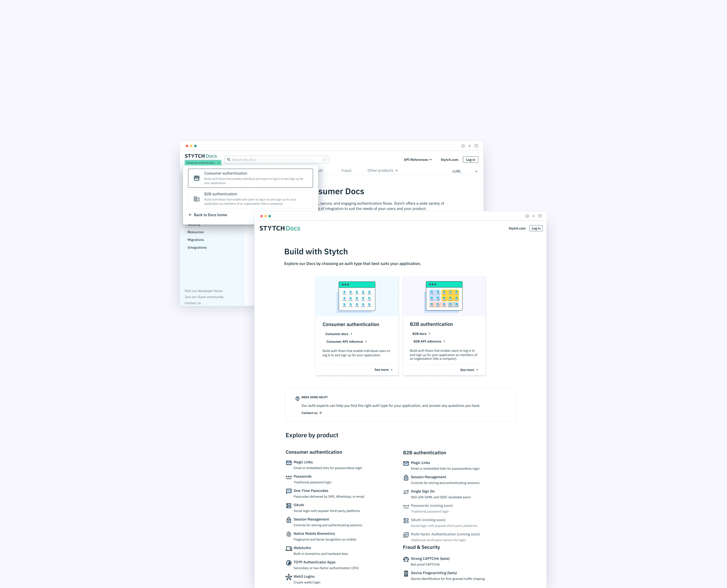Open Web3 Logins product link

click(x=304, y=576)
